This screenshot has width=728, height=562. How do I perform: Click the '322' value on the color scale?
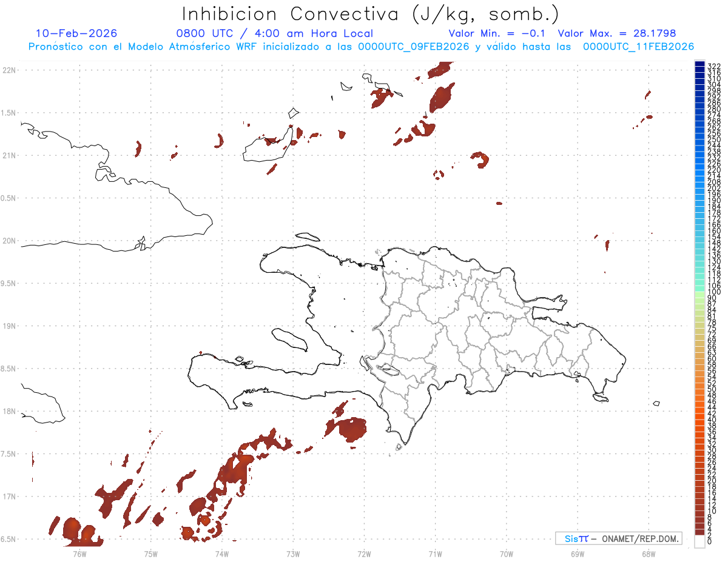[713, 65]
